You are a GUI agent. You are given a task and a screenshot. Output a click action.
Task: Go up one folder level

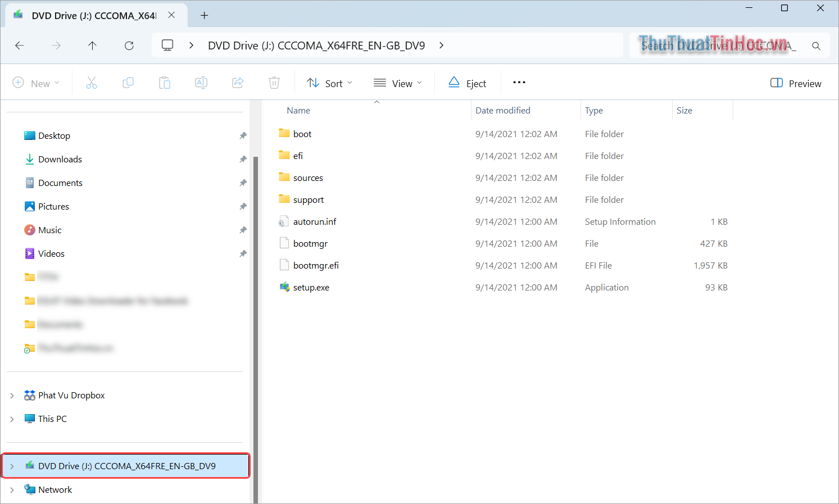(93, 46)
